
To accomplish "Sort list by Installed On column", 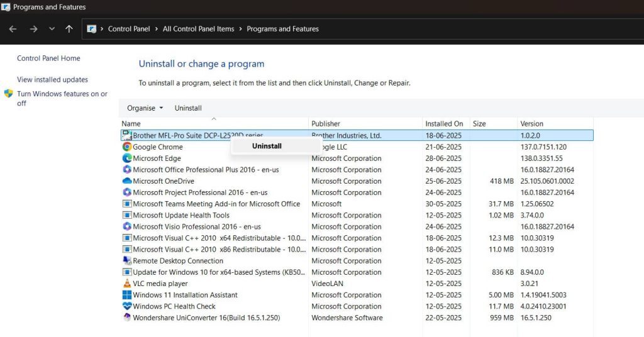I will tap(444, 124).
